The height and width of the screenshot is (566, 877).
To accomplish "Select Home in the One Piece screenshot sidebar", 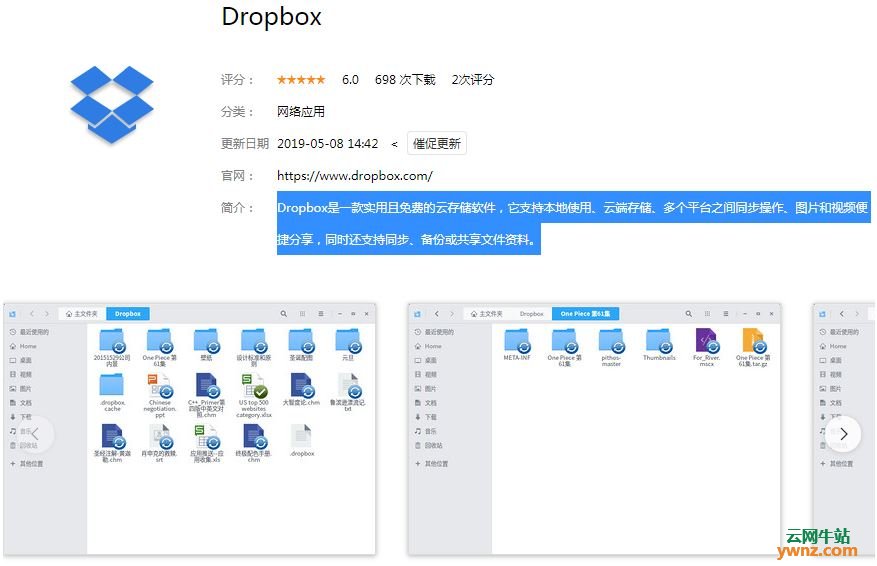I will coord(428,346).
